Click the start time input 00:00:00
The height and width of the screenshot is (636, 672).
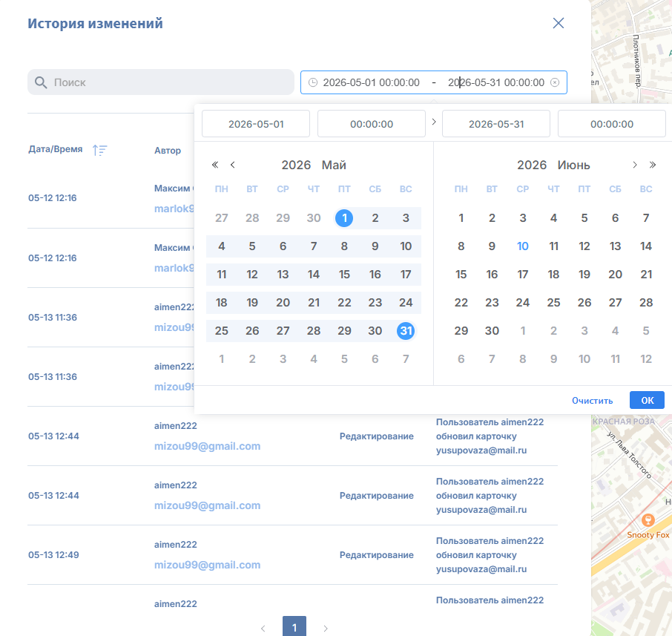point(372,124)
